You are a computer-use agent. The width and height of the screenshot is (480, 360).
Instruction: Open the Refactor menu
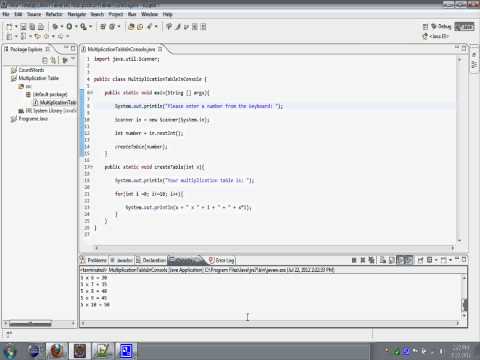[54, 14]
